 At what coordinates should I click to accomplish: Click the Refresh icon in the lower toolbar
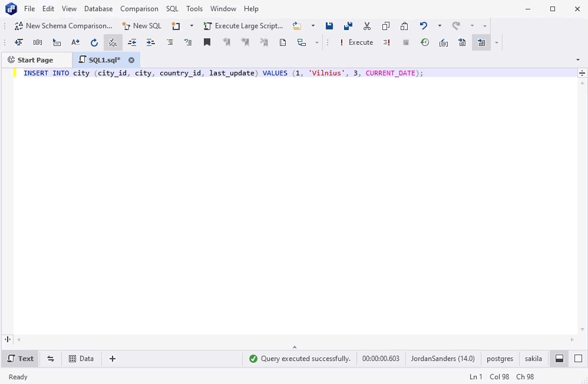(x=94, y=42)
